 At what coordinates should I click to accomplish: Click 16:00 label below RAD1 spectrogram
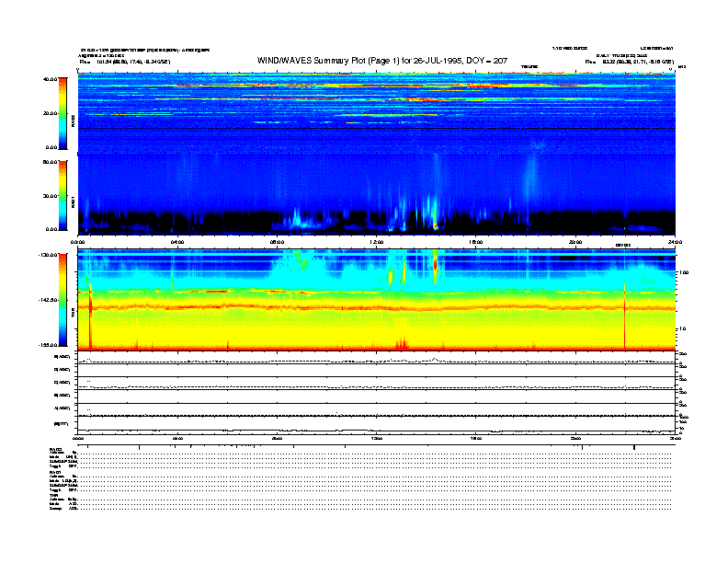[x=476, y=242]
